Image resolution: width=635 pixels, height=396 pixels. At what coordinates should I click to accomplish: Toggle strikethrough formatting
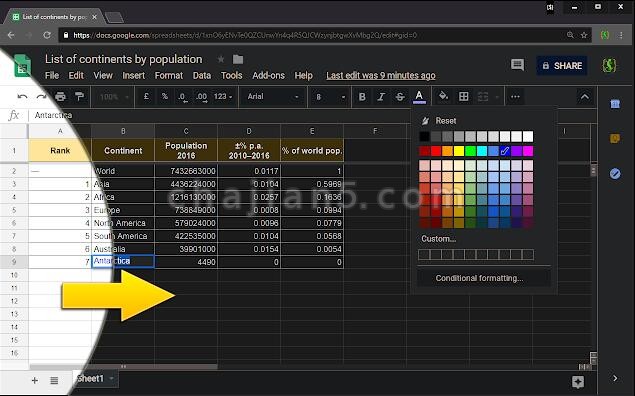tap(400, 97)
